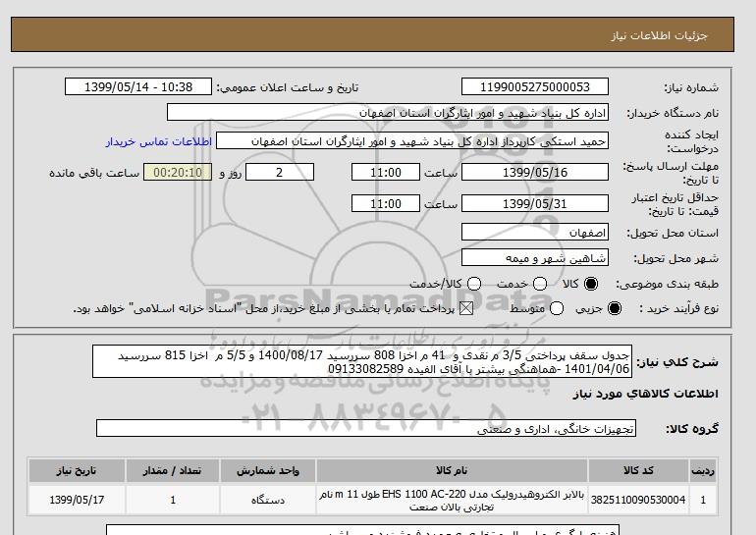The height and width of the screenshot is (535, 756).
Task: Click column header تعداد / مقدار
Action: (173, 471)
